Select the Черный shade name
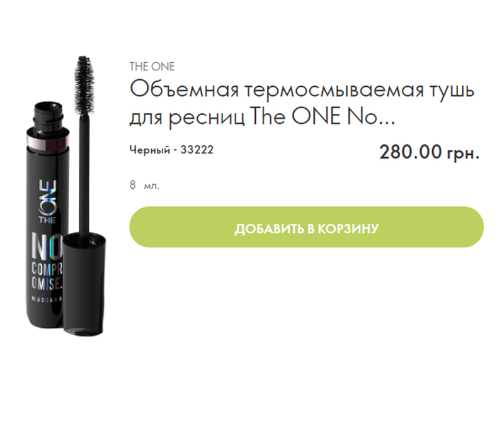The width and height of the screenshot is (504, 438). 150,150
